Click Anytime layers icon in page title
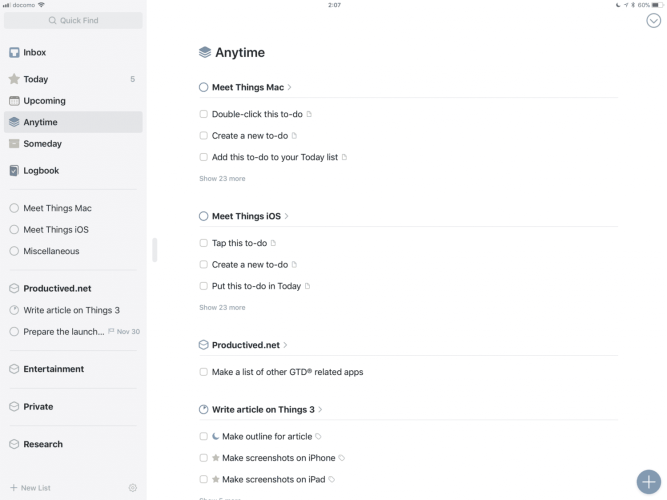 pyautogui.click(x=205, y=52)
